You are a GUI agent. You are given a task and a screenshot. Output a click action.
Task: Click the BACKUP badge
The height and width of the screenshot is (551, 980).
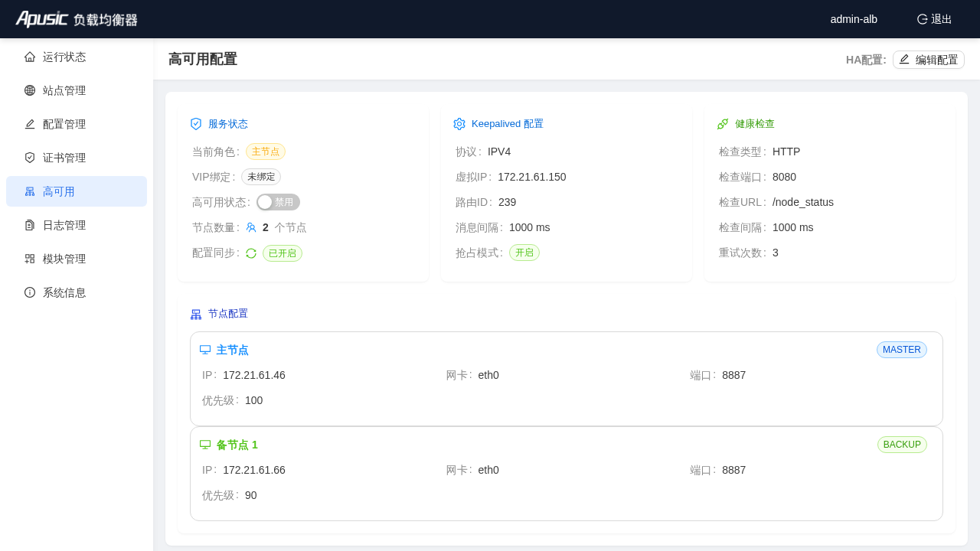pyautogui.click(x=902, y=445)
